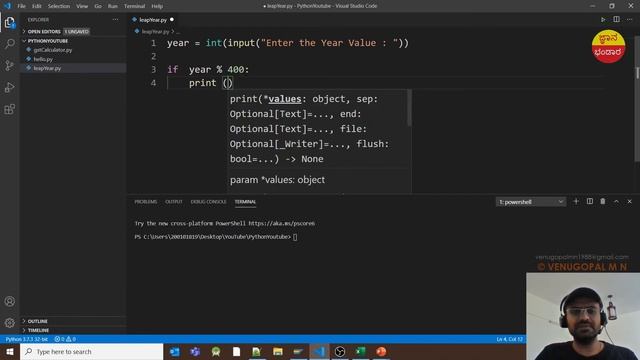This screenshot has height=360, width=640.
Task: Select the powershell terminal dropdown
Action: click(531, 202)
